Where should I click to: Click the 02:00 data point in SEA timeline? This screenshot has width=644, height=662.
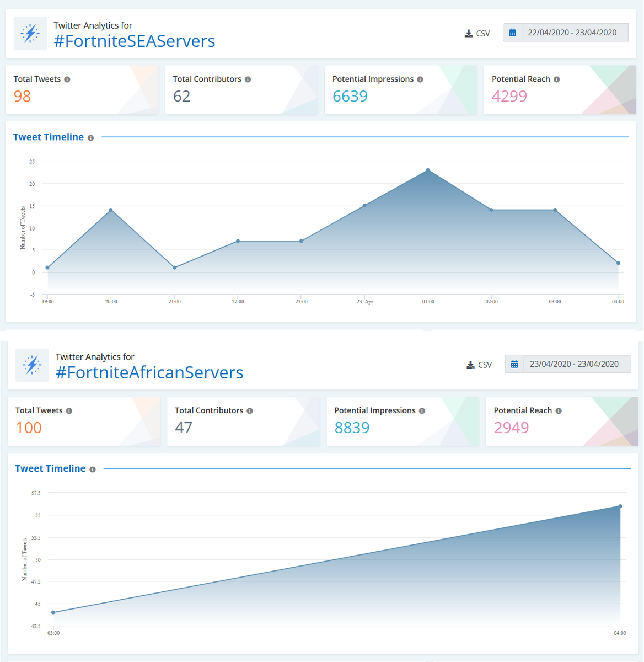point(491,210)
